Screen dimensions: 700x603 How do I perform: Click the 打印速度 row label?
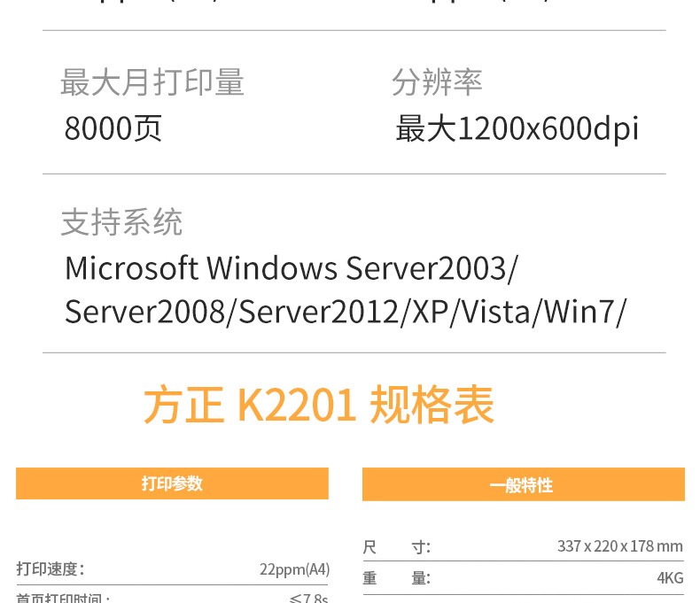point(51,569)
